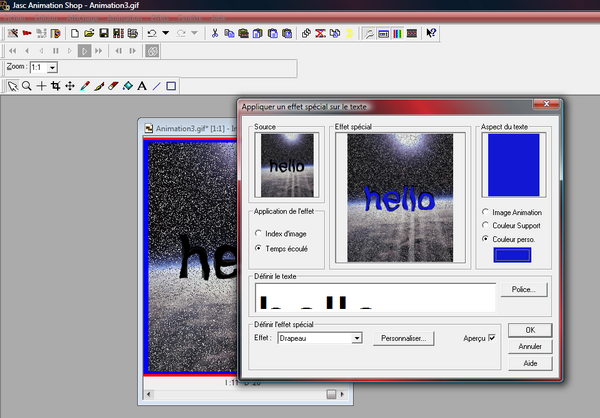This screenshot has height=418, width=600.
Task: Confirm the text effect with OK
Action: [530, 330]
